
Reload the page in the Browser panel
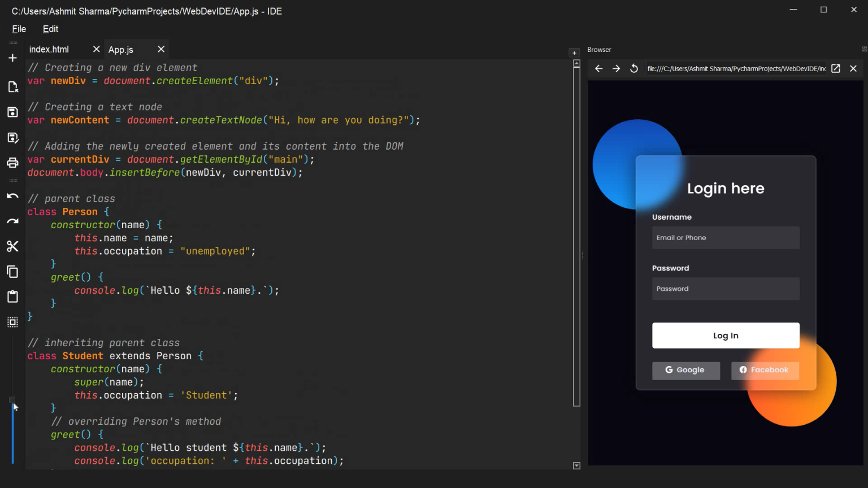(633, 68)
